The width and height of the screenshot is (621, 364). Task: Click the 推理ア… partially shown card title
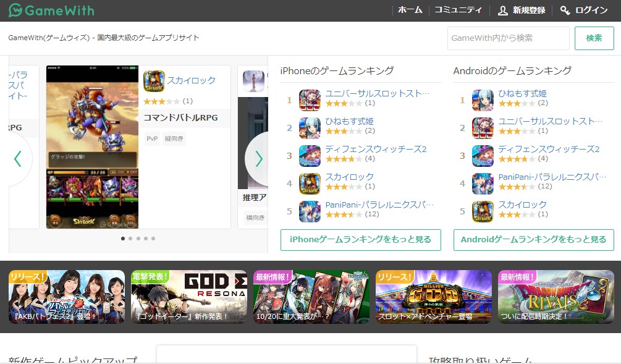(x=255, y=197)
